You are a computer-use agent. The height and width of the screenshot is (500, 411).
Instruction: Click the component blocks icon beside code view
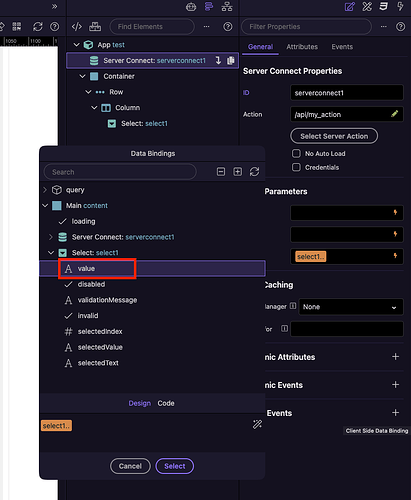point(95,27)
